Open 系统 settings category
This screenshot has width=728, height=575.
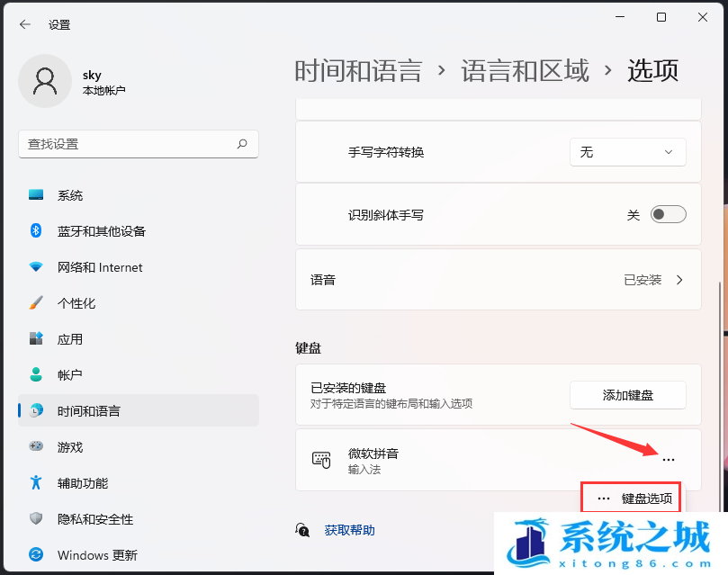click(139, 195)
